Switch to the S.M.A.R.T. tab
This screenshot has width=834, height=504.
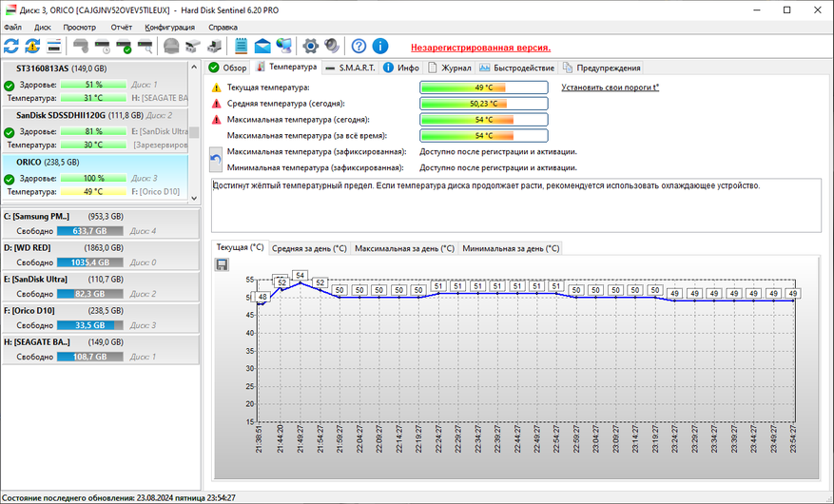350,68
